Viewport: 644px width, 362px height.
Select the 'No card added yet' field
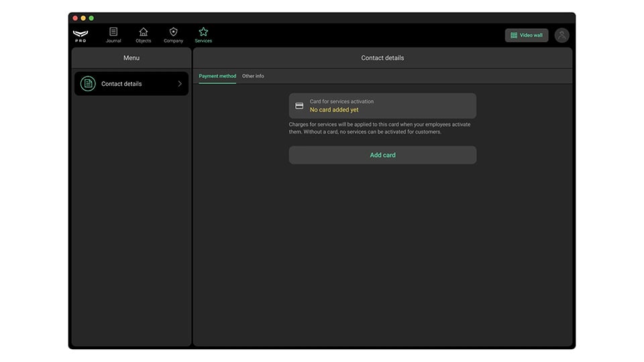coord(334,110)
